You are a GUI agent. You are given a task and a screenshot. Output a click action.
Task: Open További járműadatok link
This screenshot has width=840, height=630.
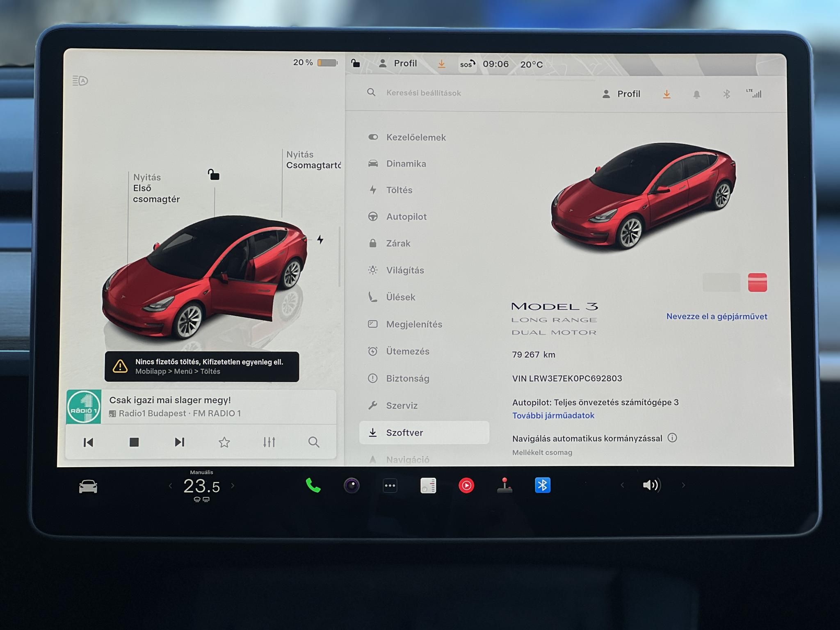[x=553, y=415]
